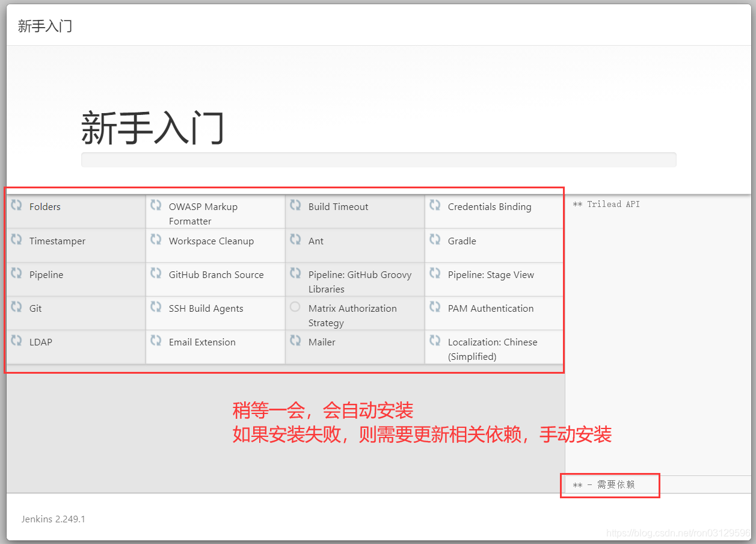This screenshot has width=756, height=544.
Task: Click the spinner icon beside GitHub Branch Source
Action: pyautogui.click(x=156, y=273)
